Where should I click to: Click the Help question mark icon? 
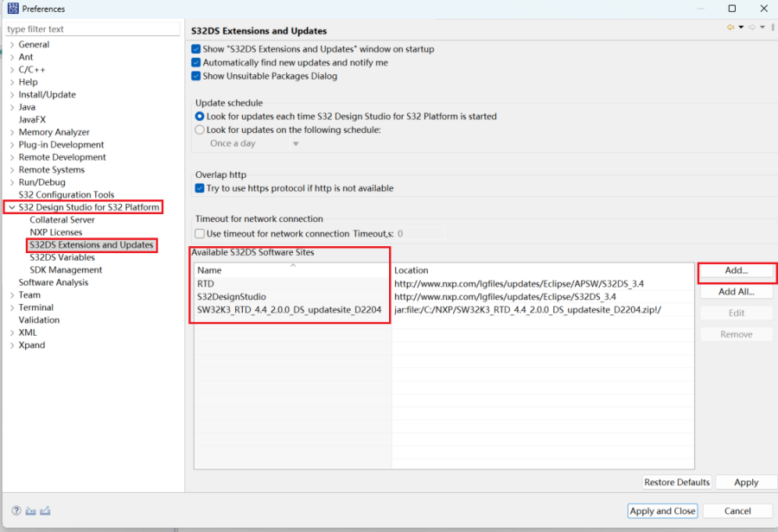[x=16, y=510]
